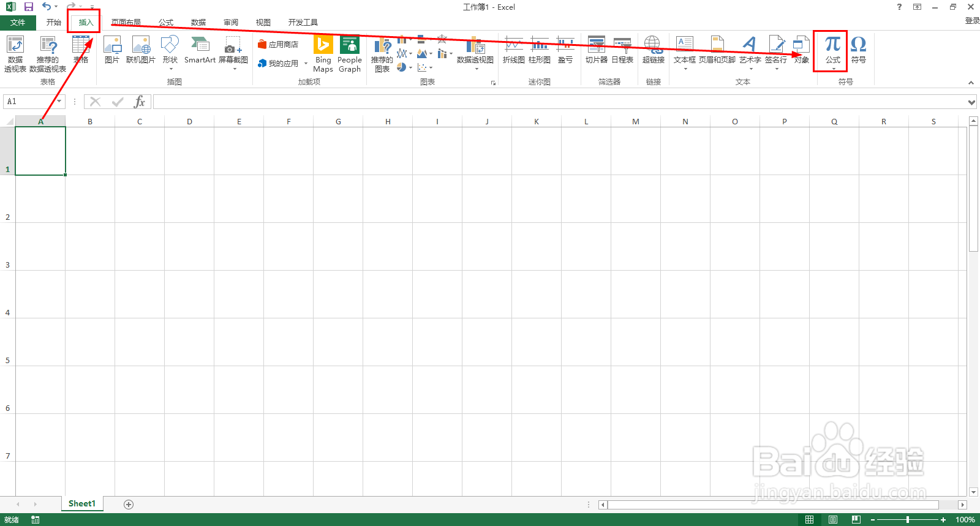Click the select-all corner triangle
This screenshot has height=526, width=980.
click(x=9, y=121)
